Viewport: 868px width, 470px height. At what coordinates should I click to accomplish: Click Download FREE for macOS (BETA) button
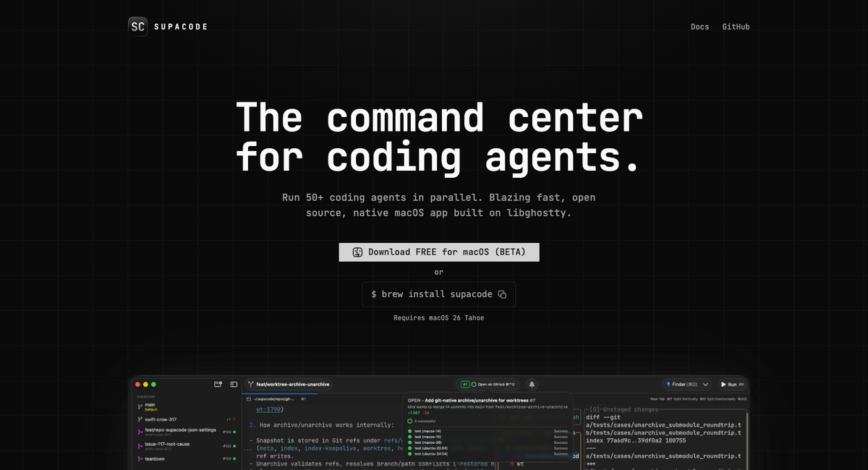coord(439,252)
